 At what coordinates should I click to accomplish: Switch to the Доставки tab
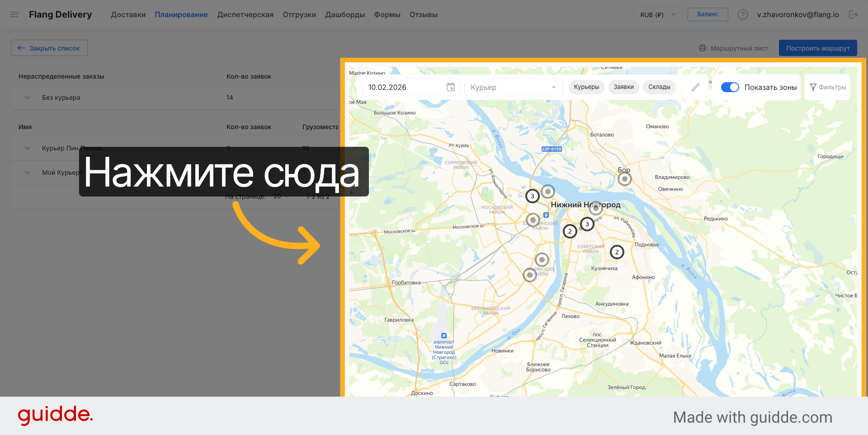click(x=128, y=14)
